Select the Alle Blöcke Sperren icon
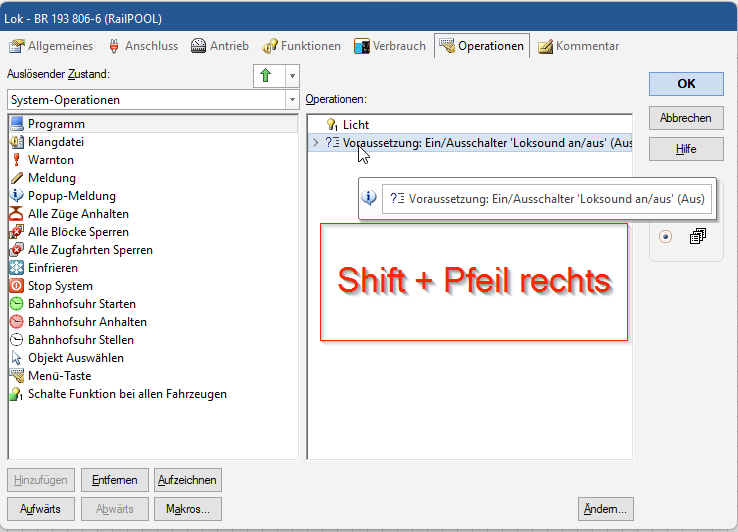The width and height of the screenshot is (738, 532). click(16, 232)
